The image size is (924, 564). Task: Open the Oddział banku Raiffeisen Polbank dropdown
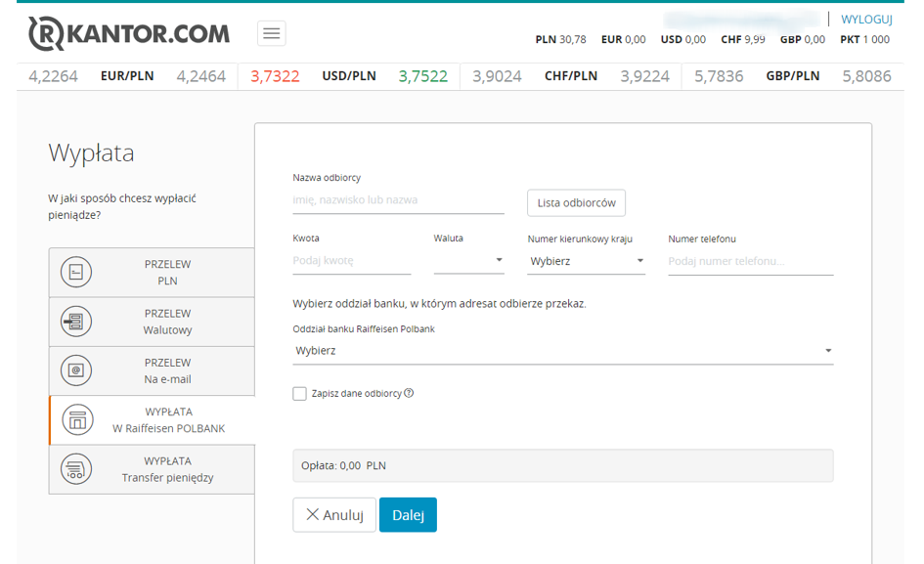tap(563, 351)
